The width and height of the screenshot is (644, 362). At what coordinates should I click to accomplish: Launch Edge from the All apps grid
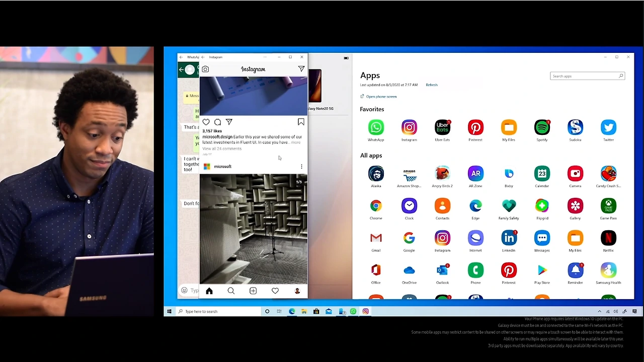(475, 206)
